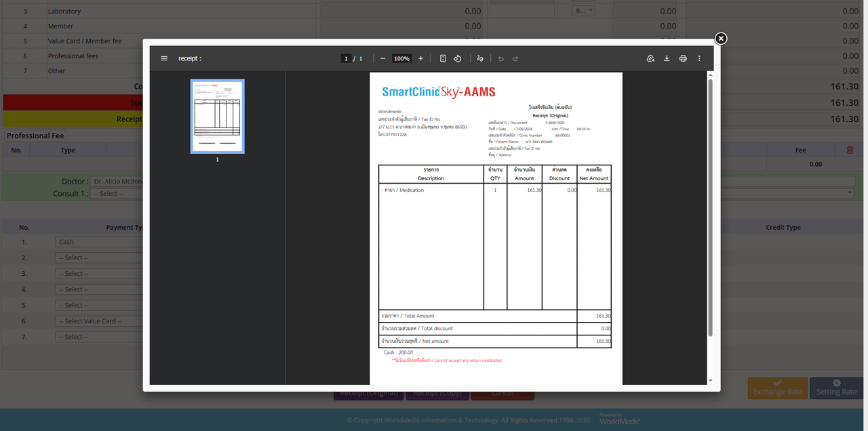The height and width of the screenshot is (431, 868).
Task: Click the scroll down arrow of PDF viewer
Action: pos(711,381)
